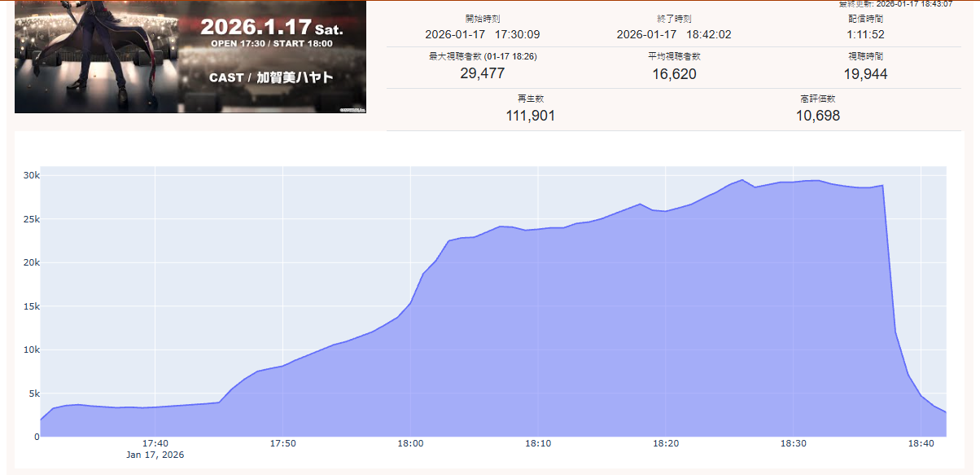This screenshot has height=475, width=980.
Task: Click the '18:30' x-axis tick label
Action: coord(794,443)
